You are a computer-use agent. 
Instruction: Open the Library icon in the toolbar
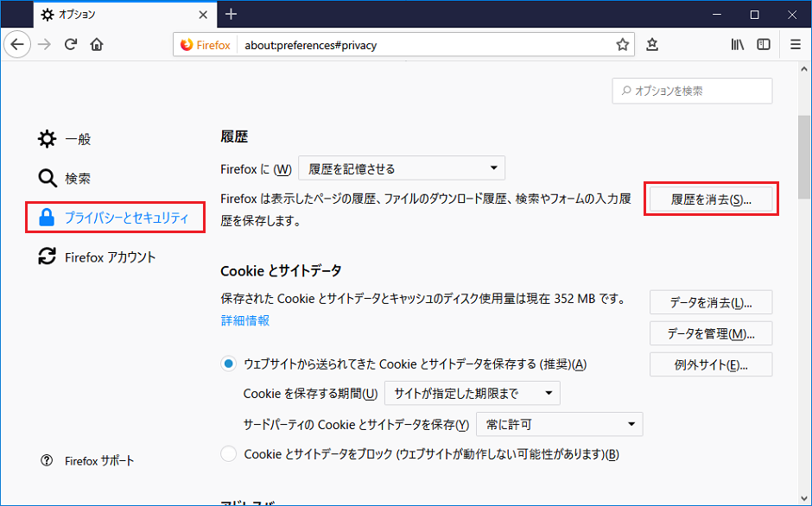coord(737,45)
